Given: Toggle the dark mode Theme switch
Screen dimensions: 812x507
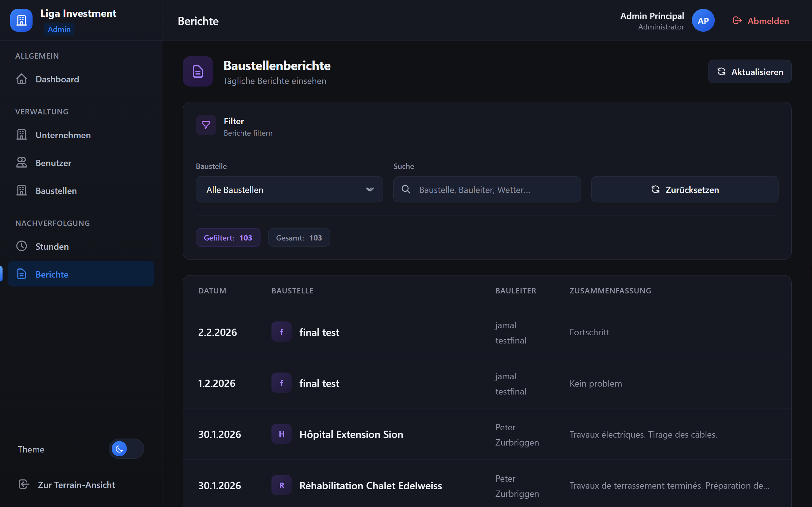Looking at the screenshot, I should (126, 449).
